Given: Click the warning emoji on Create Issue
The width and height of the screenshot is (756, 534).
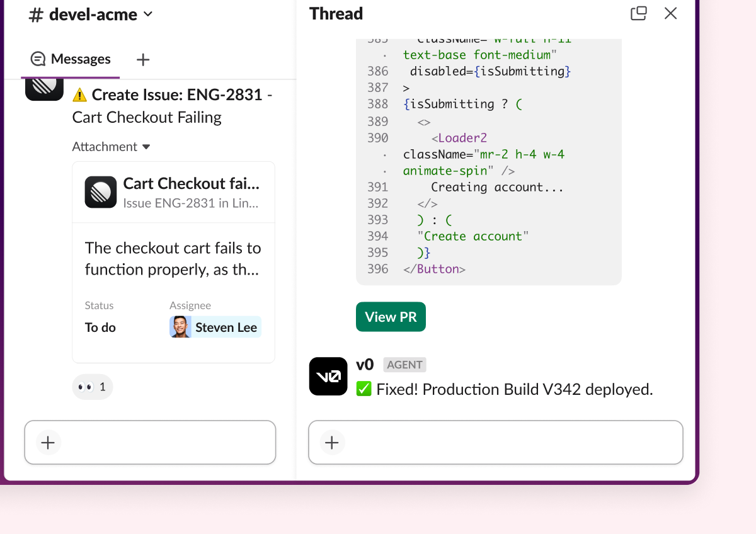Looking at the screenshot, I should pyautogui.click(x=80, y=95).
